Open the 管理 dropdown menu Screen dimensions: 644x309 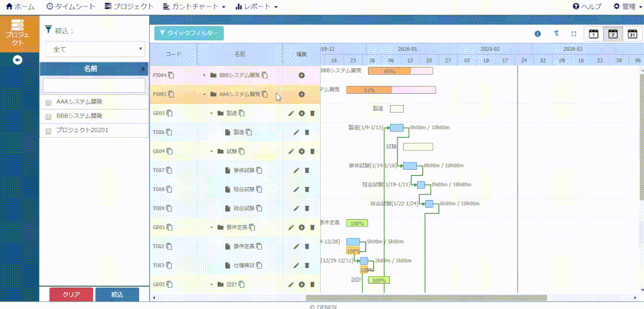point(628,6)
